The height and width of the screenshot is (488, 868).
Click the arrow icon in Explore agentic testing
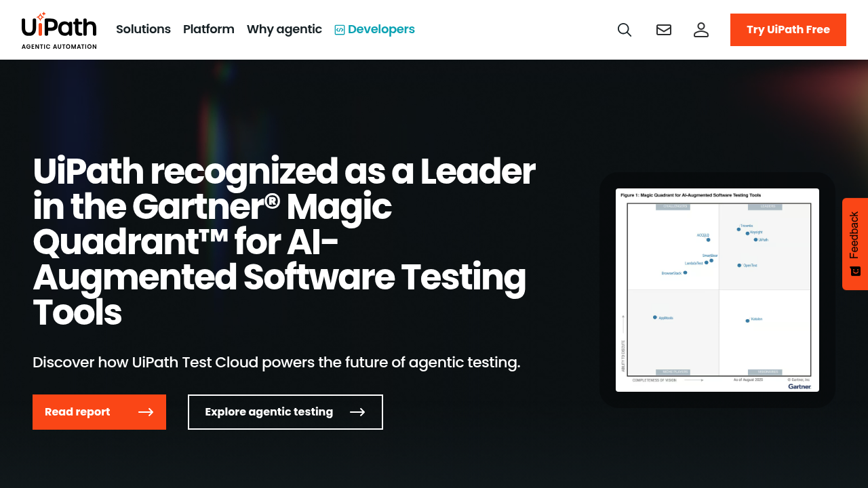tap(357, 411)
